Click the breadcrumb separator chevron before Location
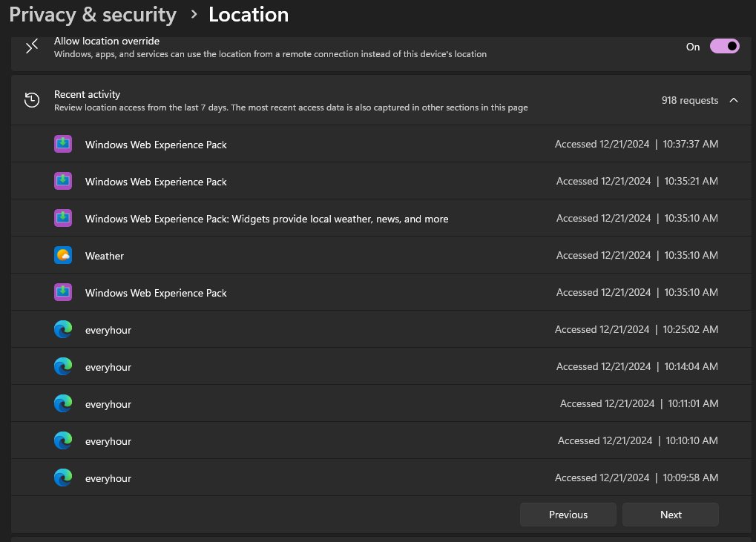The width and height of the screenshot is (756, 542). (x=194, y=14)
